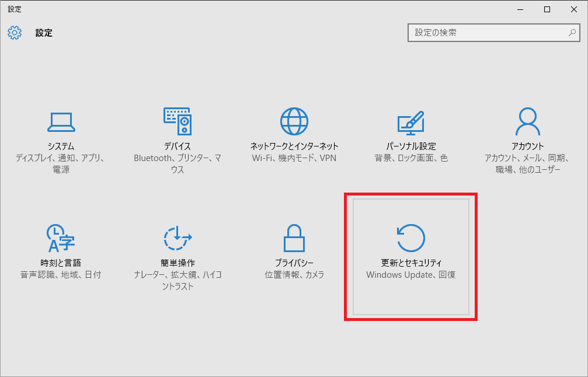Click the システム laptop icon
The width and height of the screenshot is (588, 377).
coord(61,121)
